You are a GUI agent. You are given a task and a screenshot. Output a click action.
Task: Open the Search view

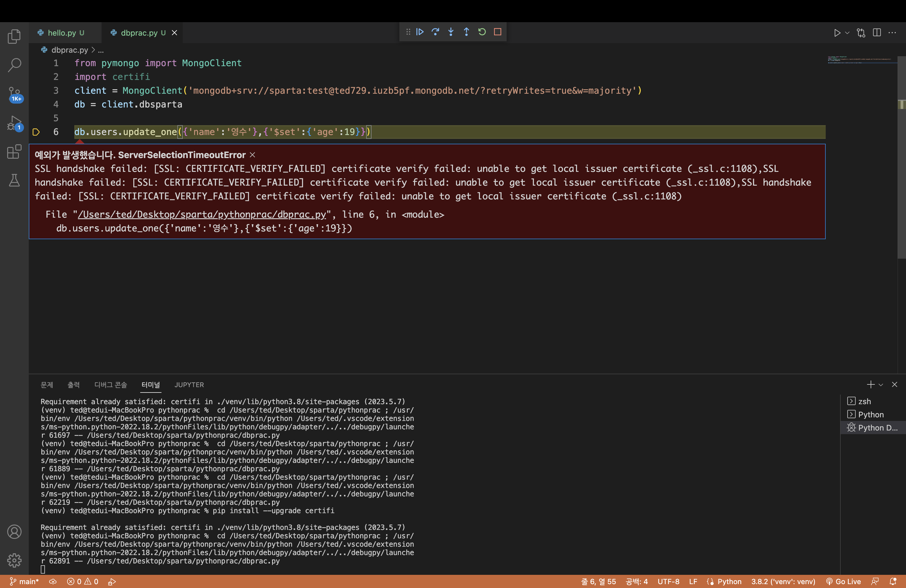(14, 65)
